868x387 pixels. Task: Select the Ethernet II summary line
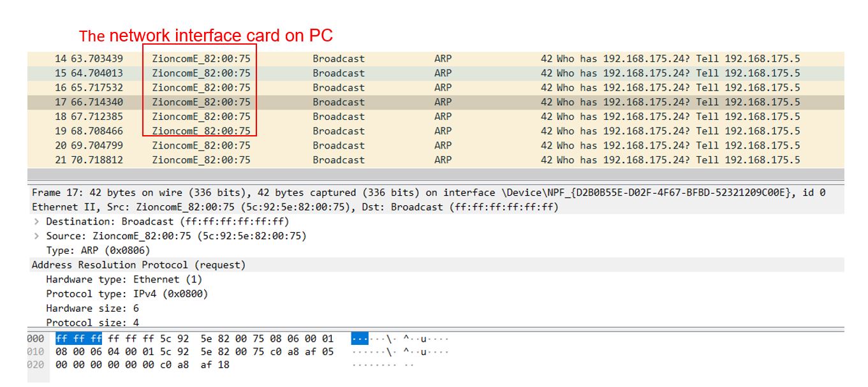[x=128, y=207]
